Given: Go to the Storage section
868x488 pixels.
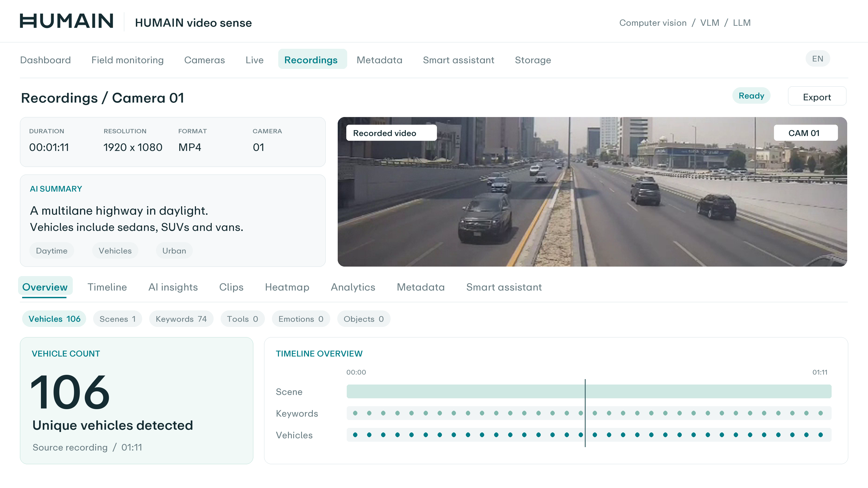Looking at the screenshot, I should click(x=533, y=60).
